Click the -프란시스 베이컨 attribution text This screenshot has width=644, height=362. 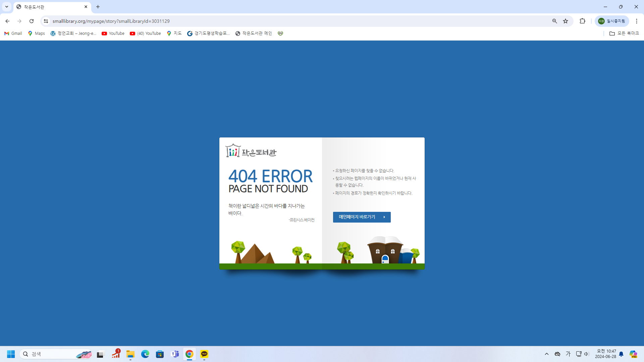302,220
